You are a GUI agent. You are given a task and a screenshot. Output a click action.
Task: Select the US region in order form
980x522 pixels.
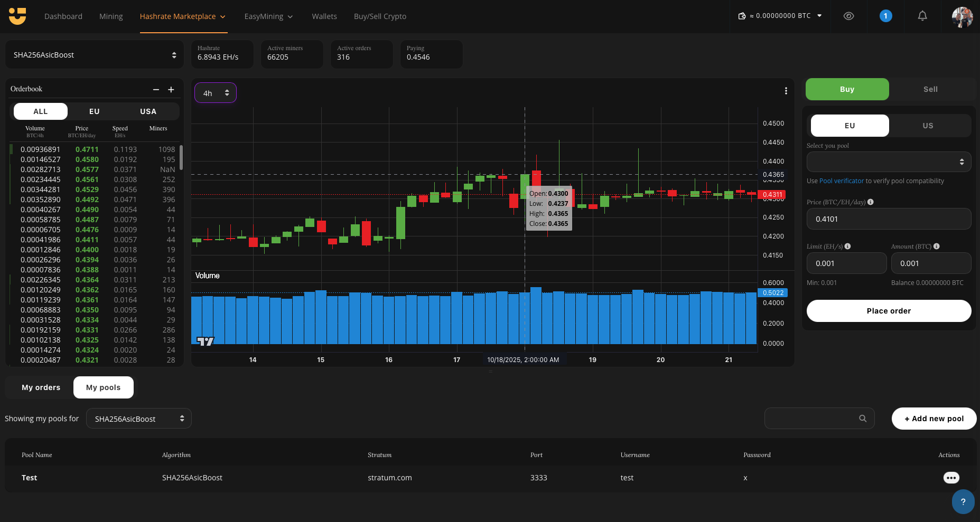tap(928, 126)
